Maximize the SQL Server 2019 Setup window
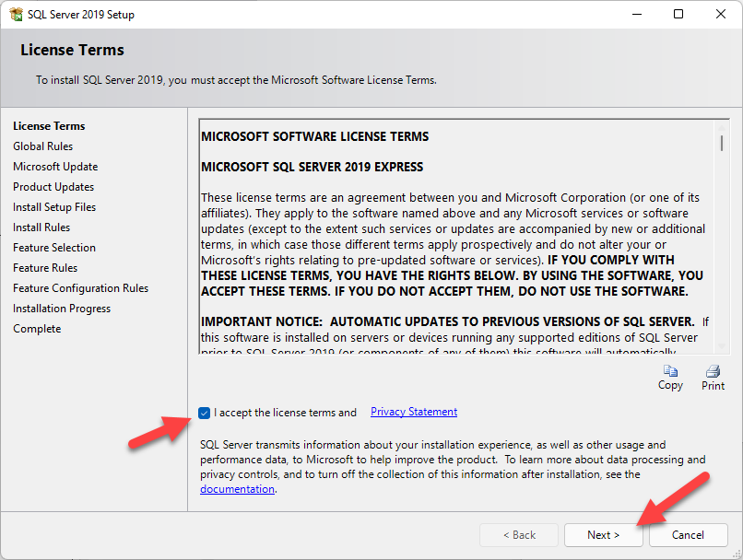The height and width of the screenshot is (560, 743). point(678,14)
